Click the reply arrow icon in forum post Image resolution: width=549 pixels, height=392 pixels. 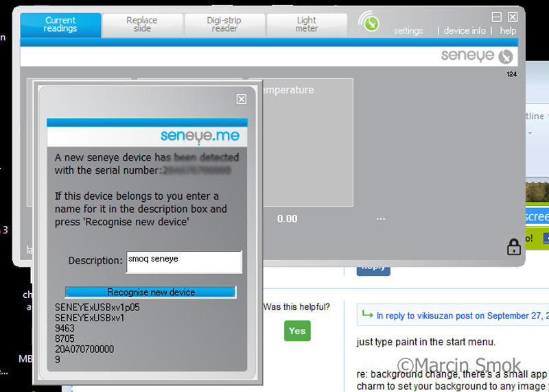[367, 314]
